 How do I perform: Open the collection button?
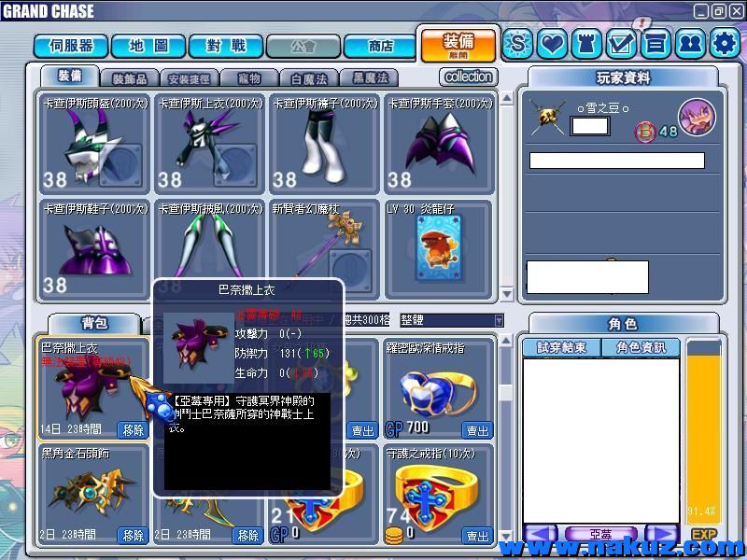coord(469,77)
